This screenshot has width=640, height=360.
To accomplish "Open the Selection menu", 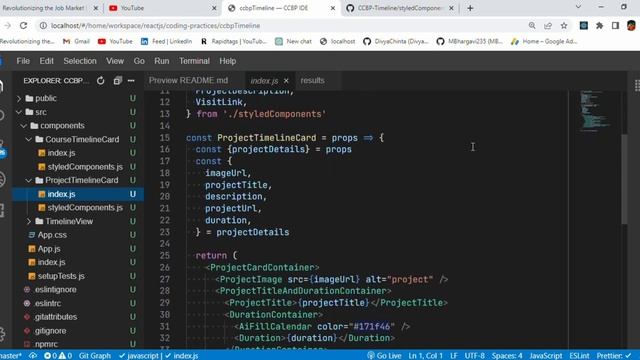I will coord(80,61).
